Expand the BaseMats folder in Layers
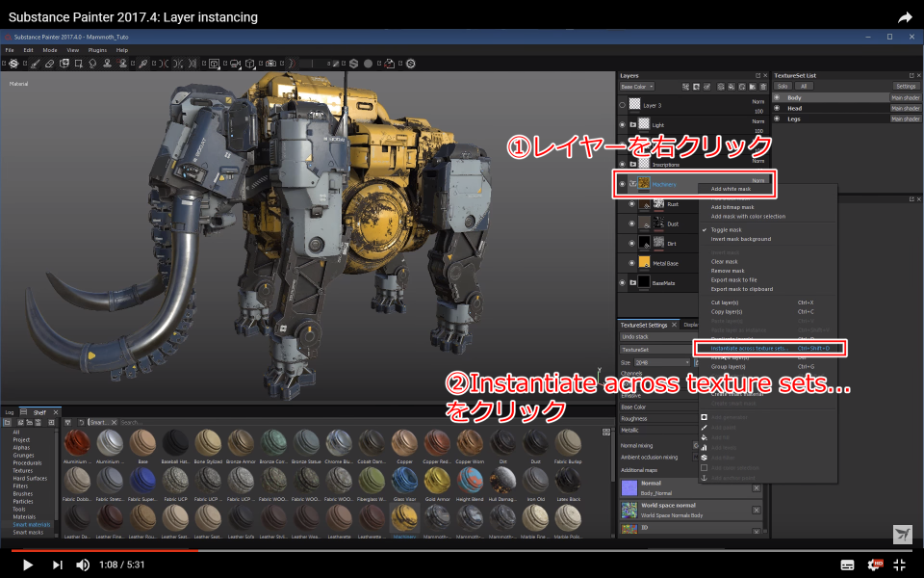The image size is (924, 578). (633, 282)
